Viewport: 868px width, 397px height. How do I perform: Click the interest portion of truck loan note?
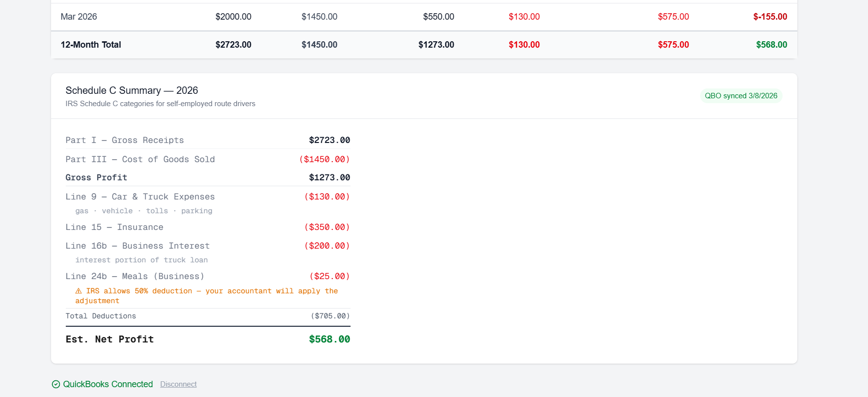141,260
